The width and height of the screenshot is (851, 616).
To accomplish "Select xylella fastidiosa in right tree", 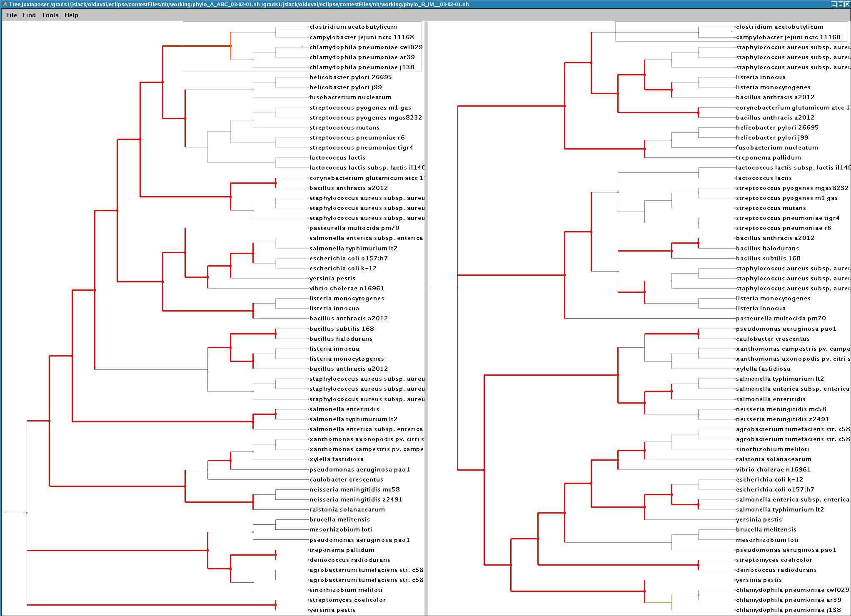I will 763,369.
